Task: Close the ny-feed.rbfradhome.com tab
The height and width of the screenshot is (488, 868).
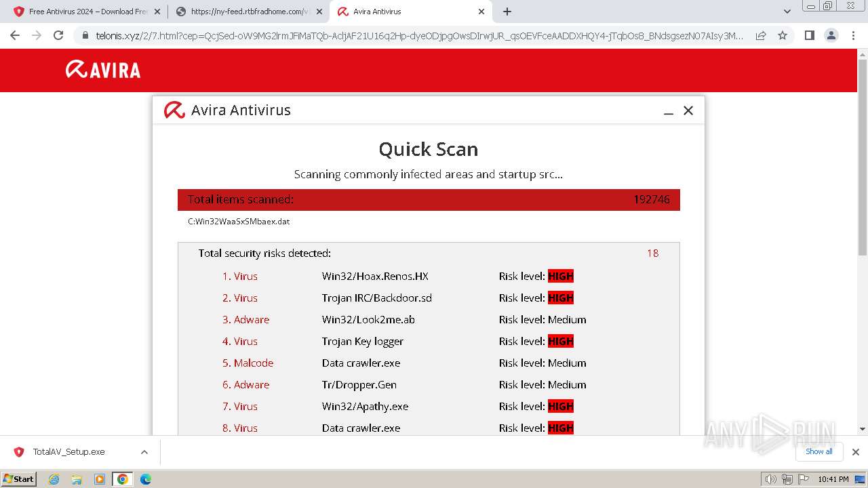Action: pyautogui.click(x=319, y=12)
